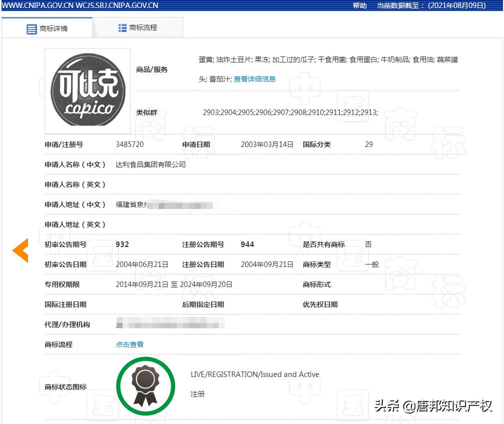Expand the 当前数据截至 date indicator
The width and height of the screenshot is (504, 424).
431,5
